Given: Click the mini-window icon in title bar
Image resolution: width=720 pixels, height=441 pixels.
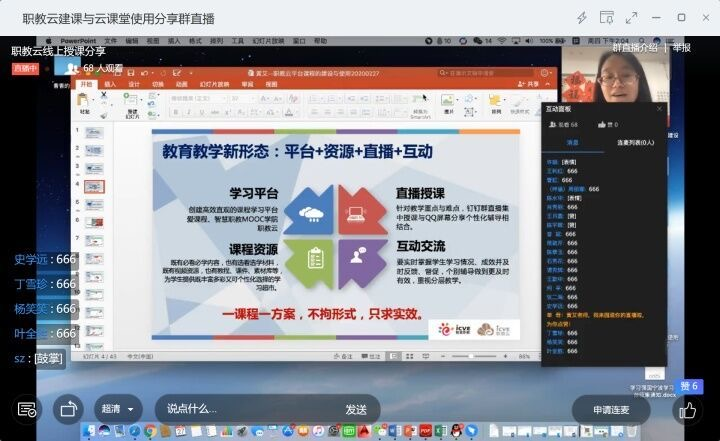Looking at the screenshot, I should [x=607, y=18].
